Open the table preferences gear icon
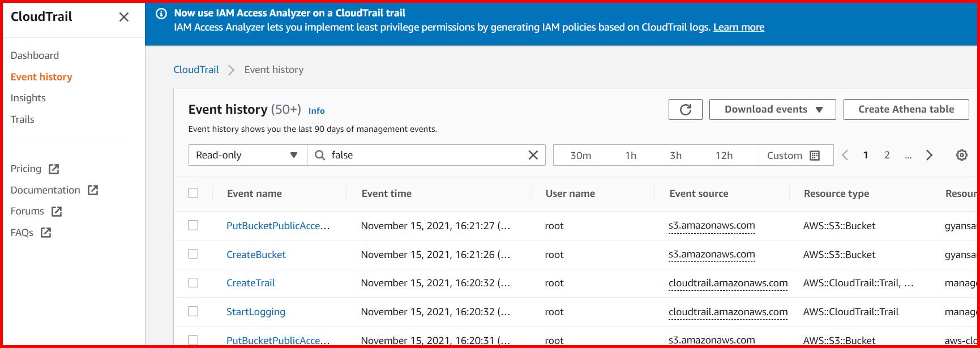The image size is (980, 348). (961, 154)
